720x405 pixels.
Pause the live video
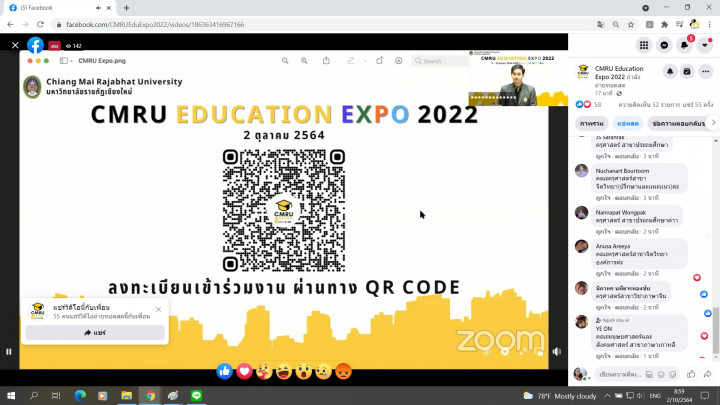9,352
